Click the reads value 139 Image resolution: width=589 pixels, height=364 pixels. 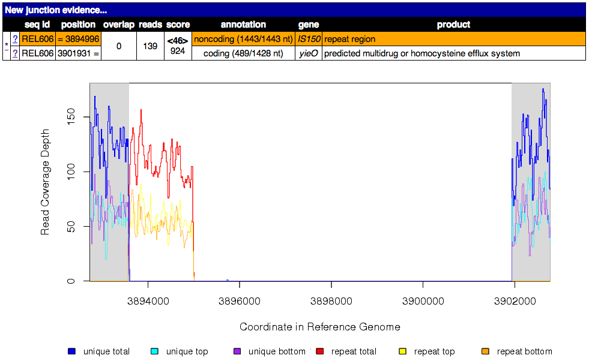[x=150, y=46]
